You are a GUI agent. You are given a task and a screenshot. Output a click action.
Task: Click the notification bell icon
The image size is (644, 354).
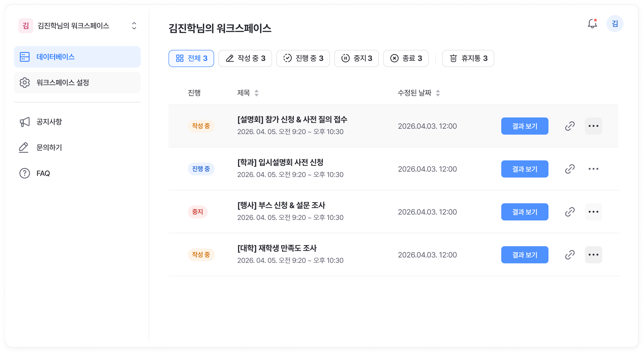point(592,24)
